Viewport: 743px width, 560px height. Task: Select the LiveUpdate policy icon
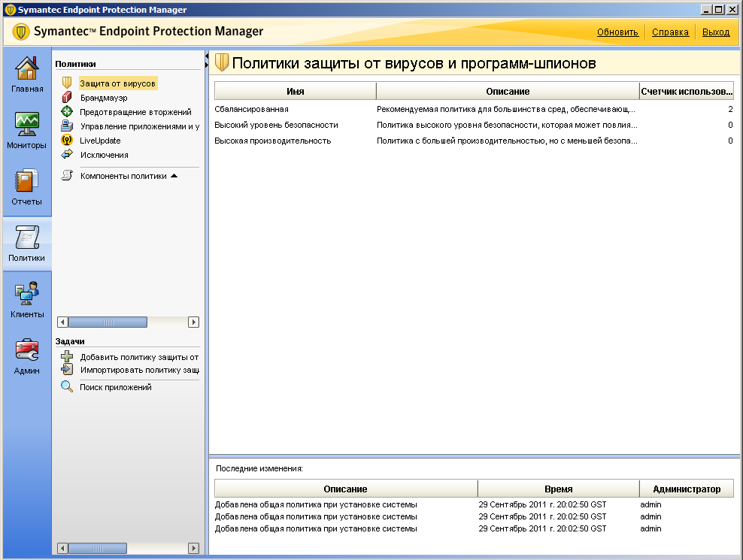(66, 141)
